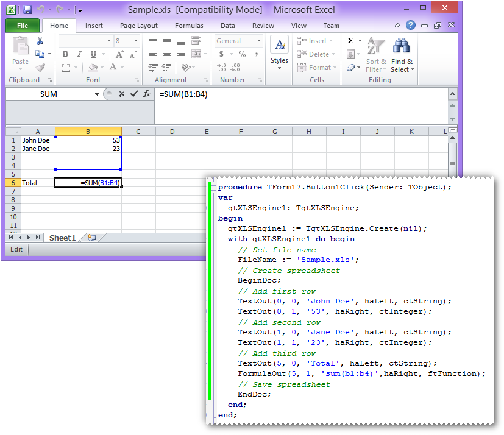The height and width of the screenshot is (435, 504).
Task: Toggle Wrap Text in Alignment group
Action: [196, 40]
